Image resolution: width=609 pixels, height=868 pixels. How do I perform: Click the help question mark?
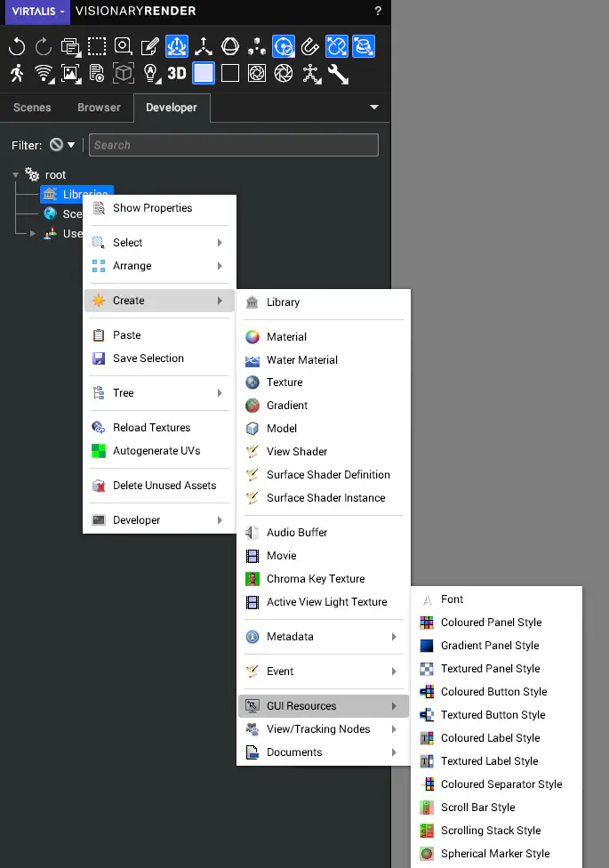pyautogui.click(x=378, y=11)
